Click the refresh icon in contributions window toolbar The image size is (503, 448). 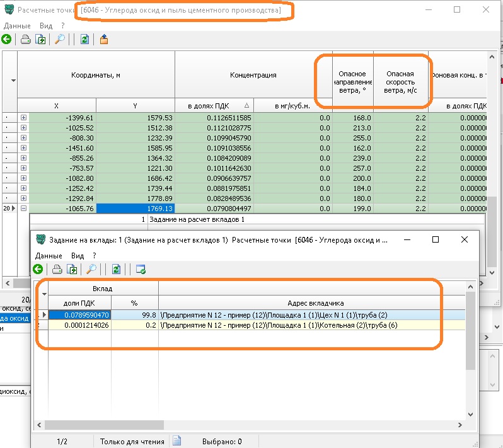pyautogui.click(x=116, y=270)
